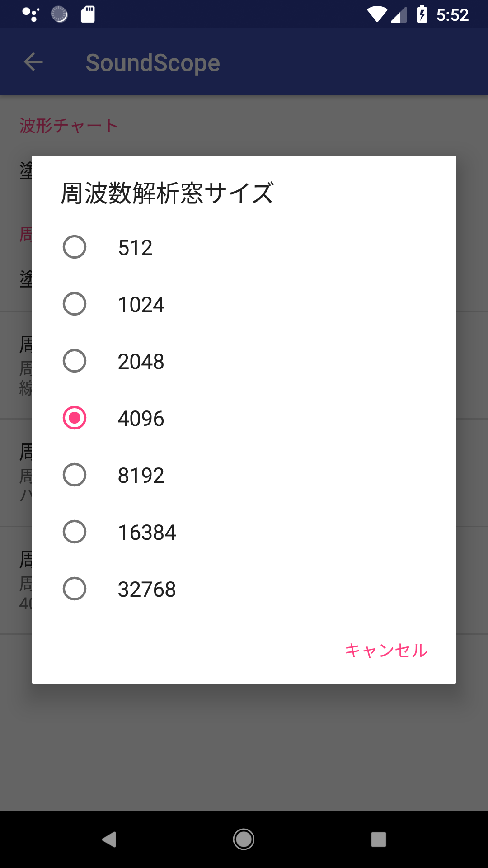Tap the battery charging icon
The height and width of the screenshot is (868, 488).
[x=422, y=14]
